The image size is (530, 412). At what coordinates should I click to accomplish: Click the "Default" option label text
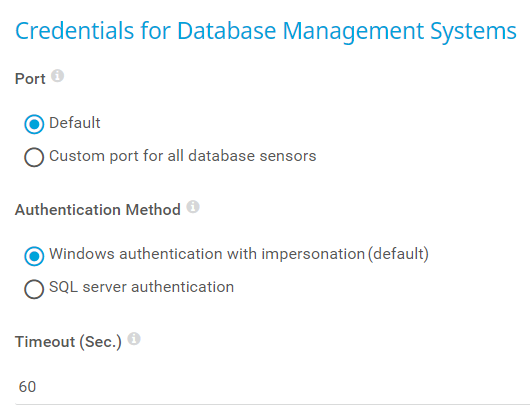(x=75, y=123)
